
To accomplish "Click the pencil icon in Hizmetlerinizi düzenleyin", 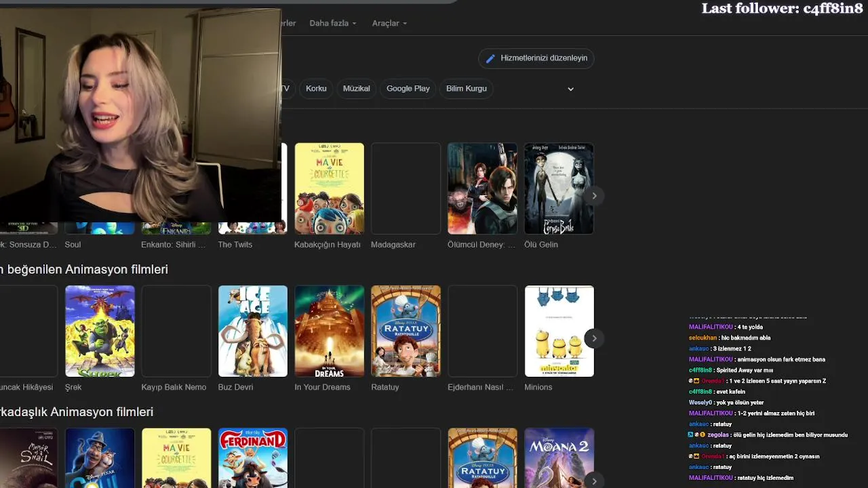I will [x=491, y=58].
